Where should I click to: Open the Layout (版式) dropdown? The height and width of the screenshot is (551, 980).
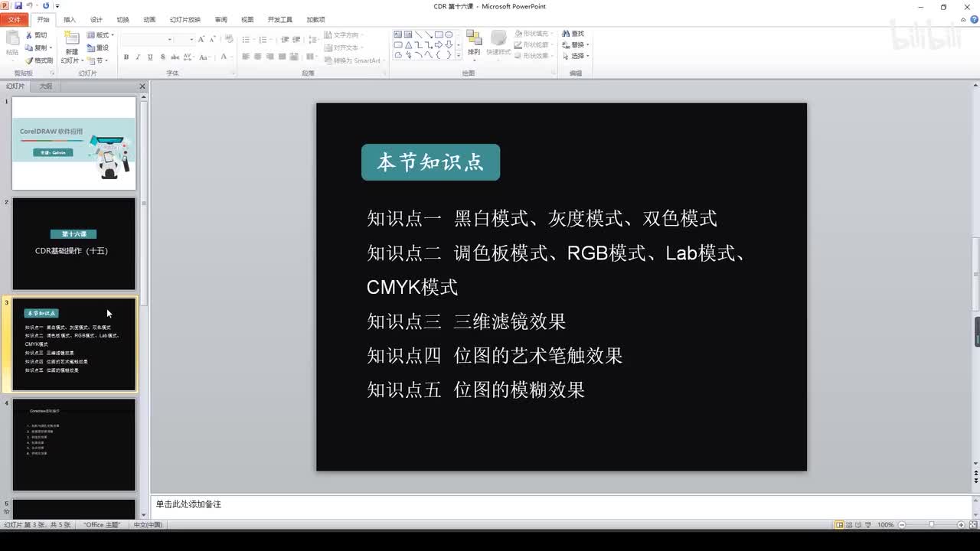tap(100, 35)
